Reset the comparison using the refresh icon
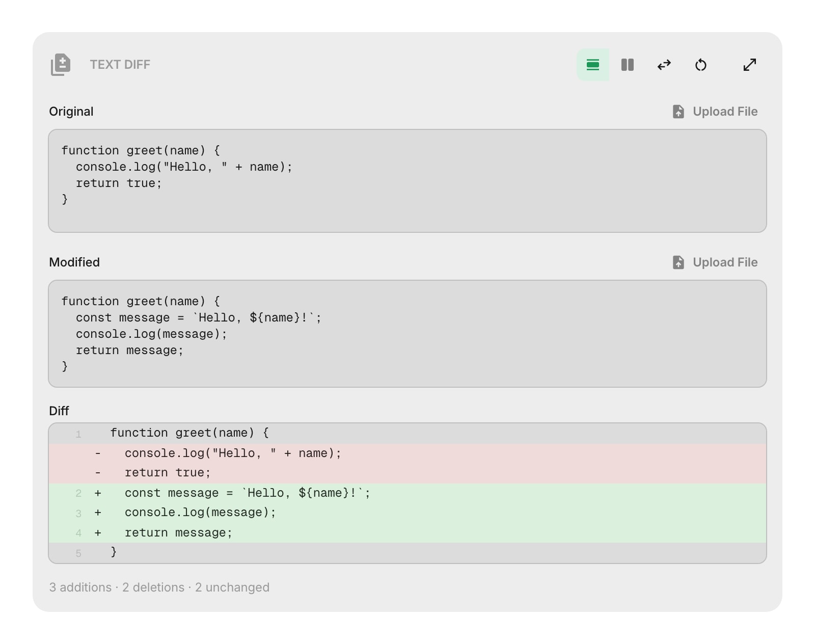 tap(701, 65)
